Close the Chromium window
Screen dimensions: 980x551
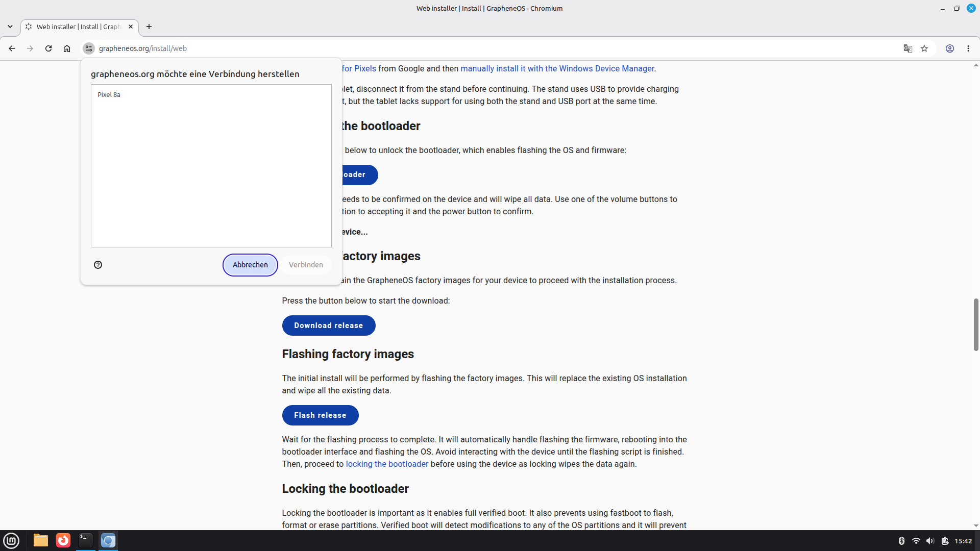tap(971, 9)
